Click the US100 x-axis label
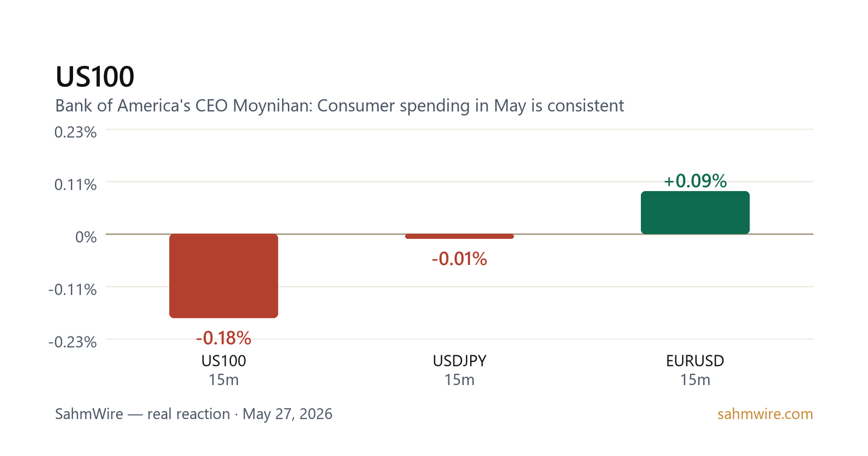This screenshot has height=456, width=868. tap(224, 360)
